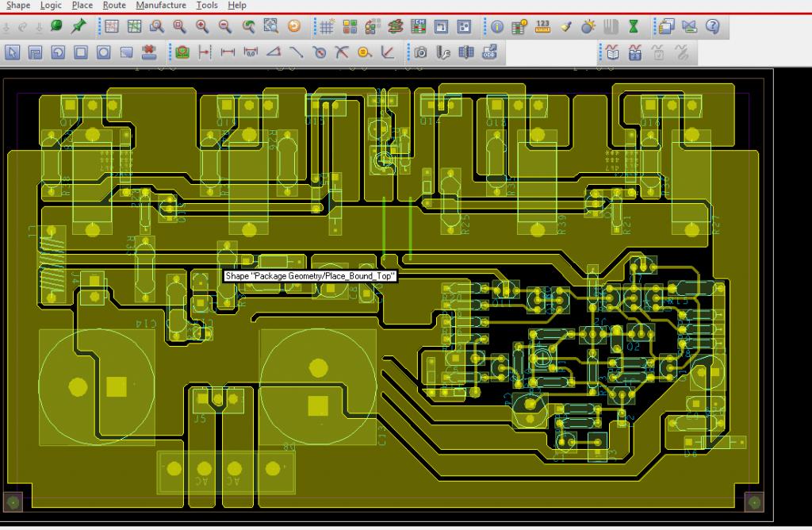Image resolution: width=812 pixels, height=530 pixels.
Task: Click the Shape Add Rectangle icon
Action: pyautogui.click(x=81, y=52)
